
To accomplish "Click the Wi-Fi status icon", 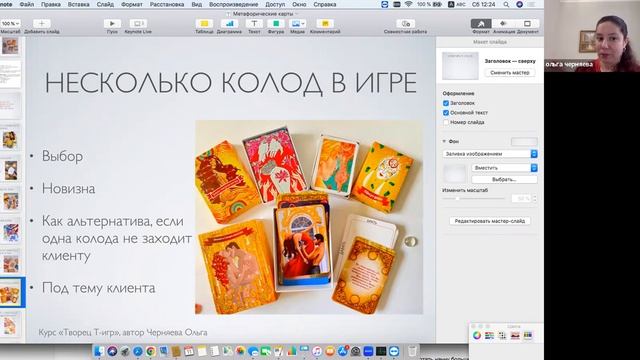I will (x=409, y=4).
